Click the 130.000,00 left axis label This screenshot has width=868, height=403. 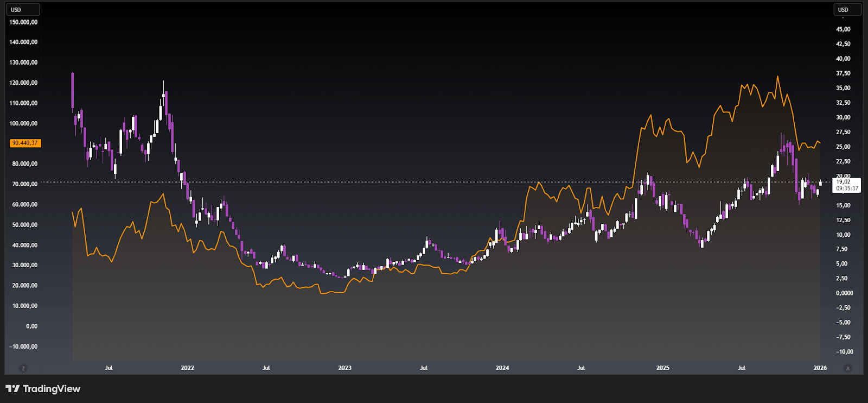tap(23, 62)
